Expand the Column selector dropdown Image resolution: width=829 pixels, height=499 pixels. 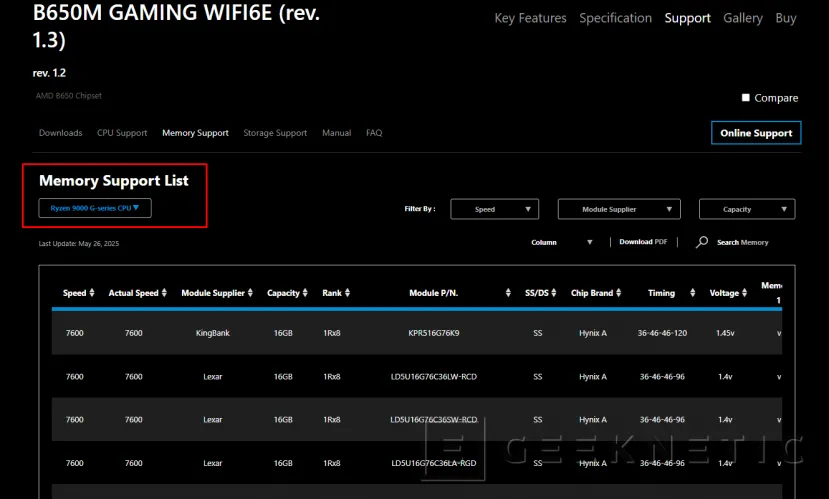(562, 242)
